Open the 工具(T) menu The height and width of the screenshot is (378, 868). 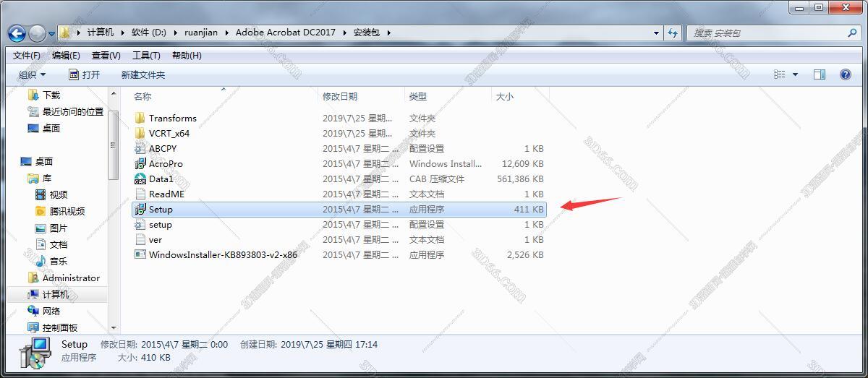tap(146, 56)
